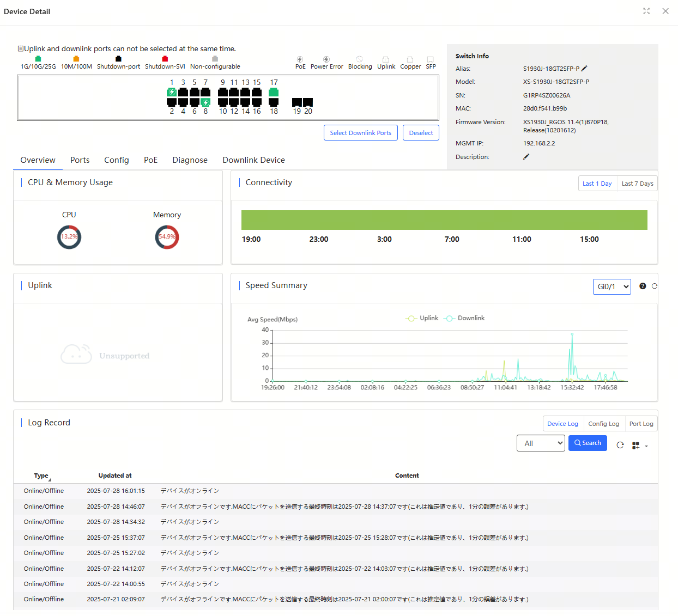Viewport: 678px width, 616px height.
Task: Select port 1 on the switch panel
Action: click(172, 92)
